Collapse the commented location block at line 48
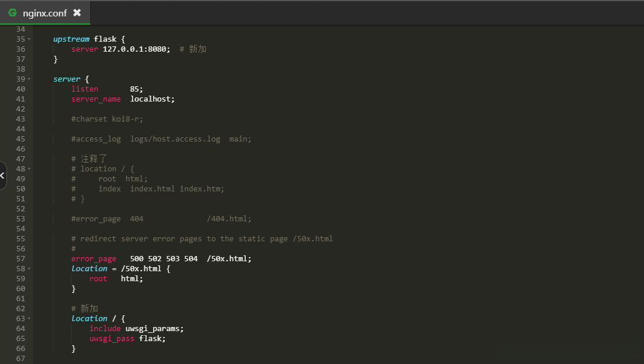This screenshot has height=364, width=644. pos(30,168)
